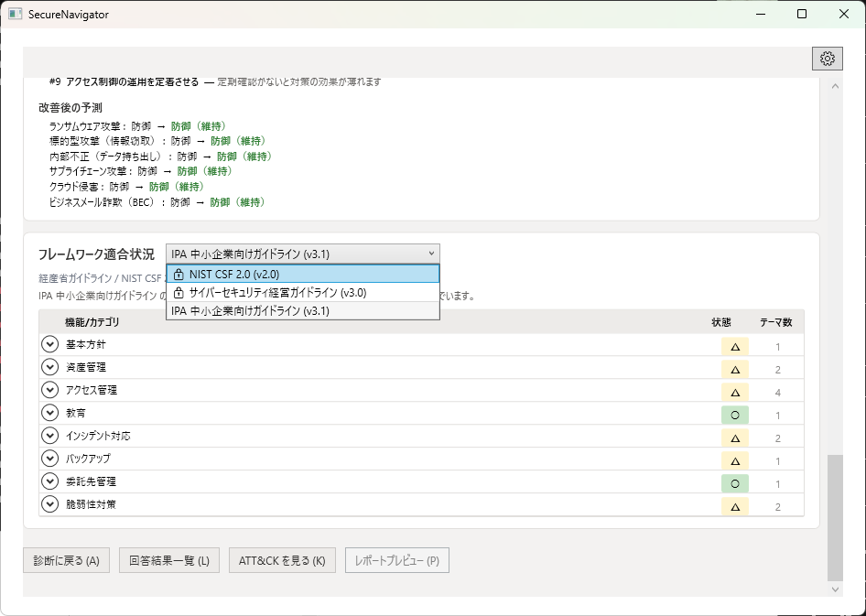This screenshot has height=616, width=866.
Task: Click the △ status badge for 脆弱性対策
Action: click(x=734, y=504)
